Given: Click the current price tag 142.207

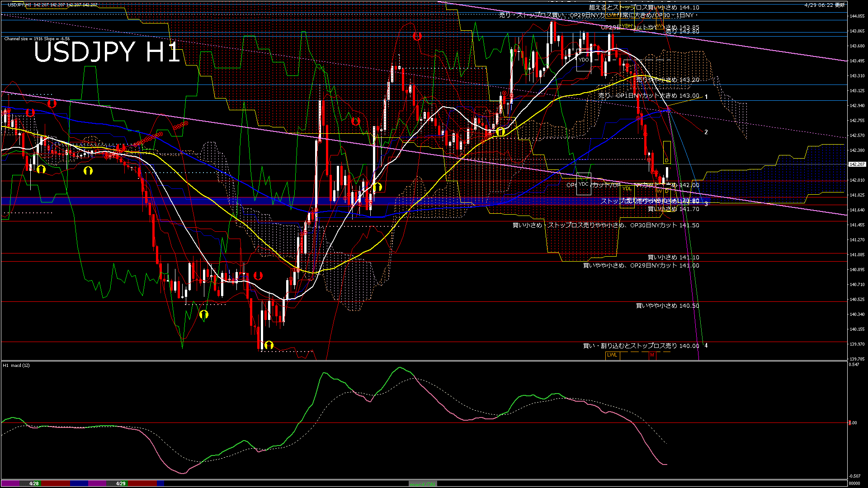Looking at the screenshot, I should pyautogui.click(x=857, y=164).
